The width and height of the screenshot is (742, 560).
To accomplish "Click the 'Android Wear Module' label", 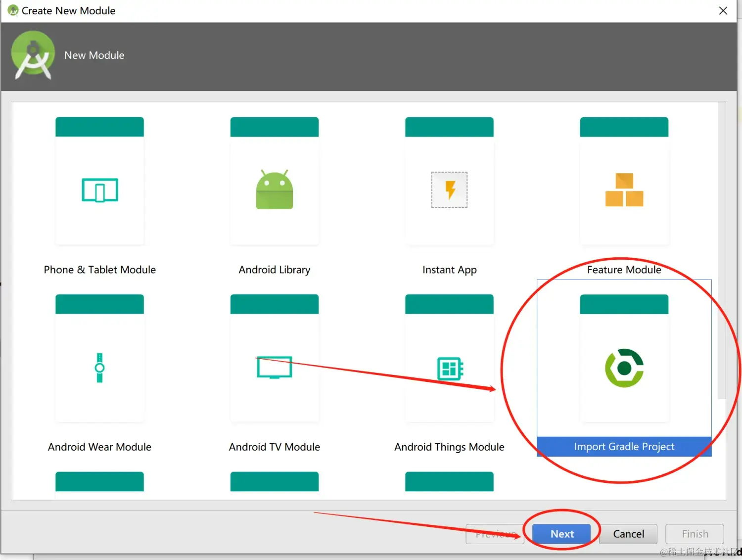I will click(99, 447).
